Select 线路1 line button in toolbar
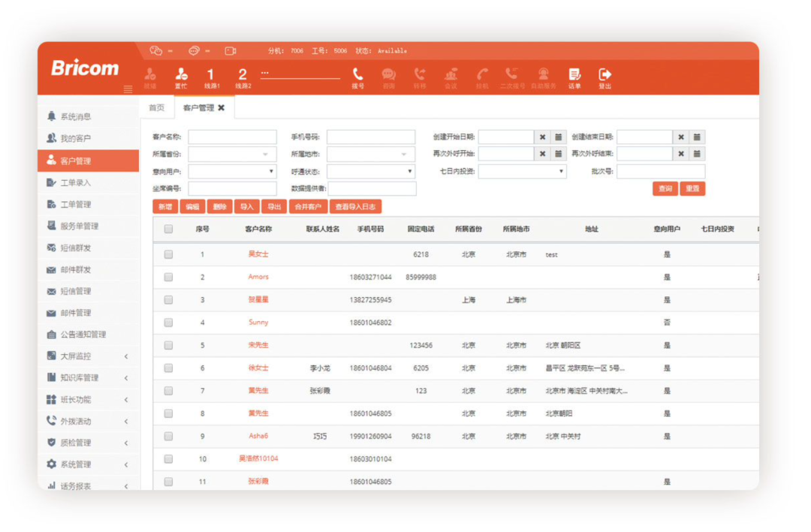The height and width of the screenshot is (532, 811). pos(211,76)
